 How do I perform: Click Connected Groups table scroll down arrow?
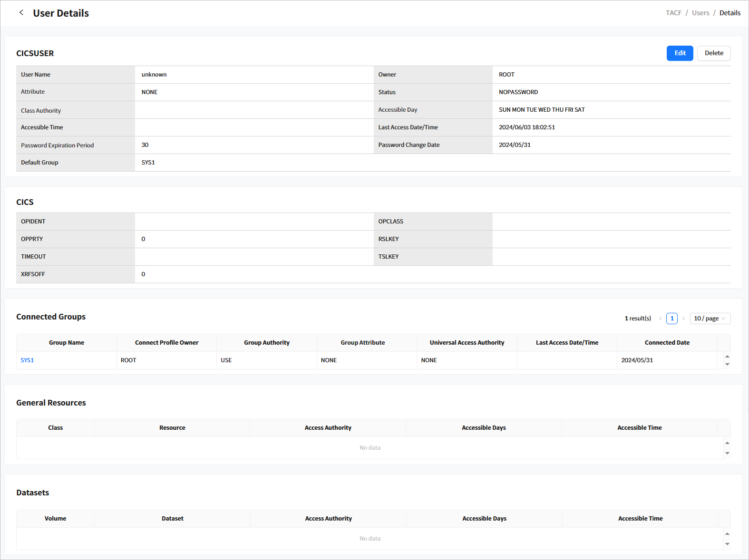(727, 365)
